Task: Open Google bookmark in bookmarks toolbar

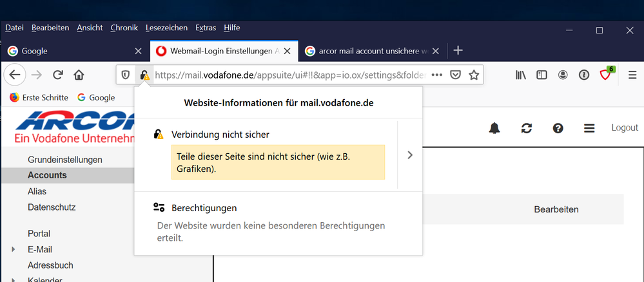Action: tap(95, 97)
